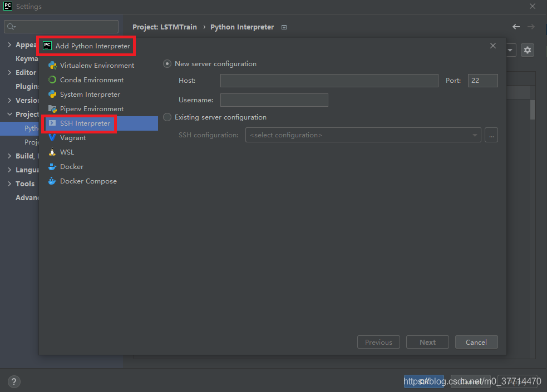This screenshot has width=547, height=392.
Task: Expand the Tools settings tree node
Action: 9,184
